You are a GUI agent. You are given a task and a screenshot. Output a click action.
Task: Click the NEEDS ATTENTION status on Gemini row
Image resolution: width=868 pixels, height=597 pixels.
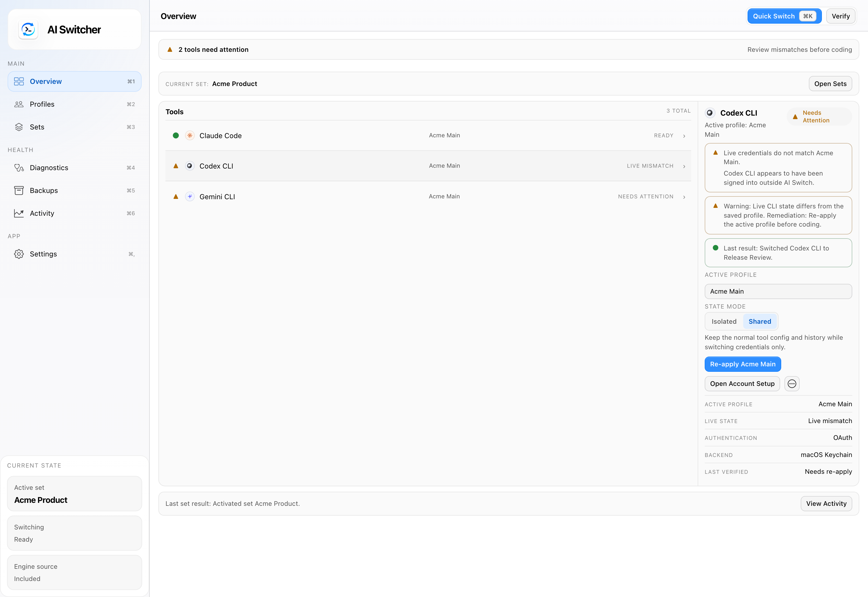point(646,197)
